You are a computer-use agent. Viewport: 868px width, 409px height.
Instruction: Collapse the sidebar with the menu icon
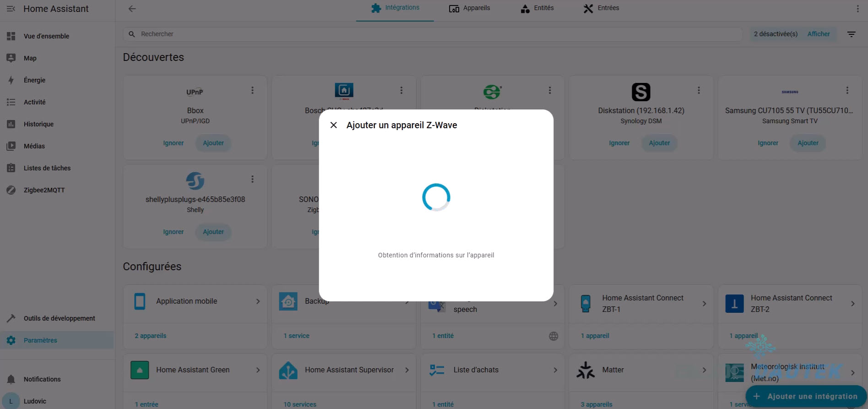(x=11, y=9)
